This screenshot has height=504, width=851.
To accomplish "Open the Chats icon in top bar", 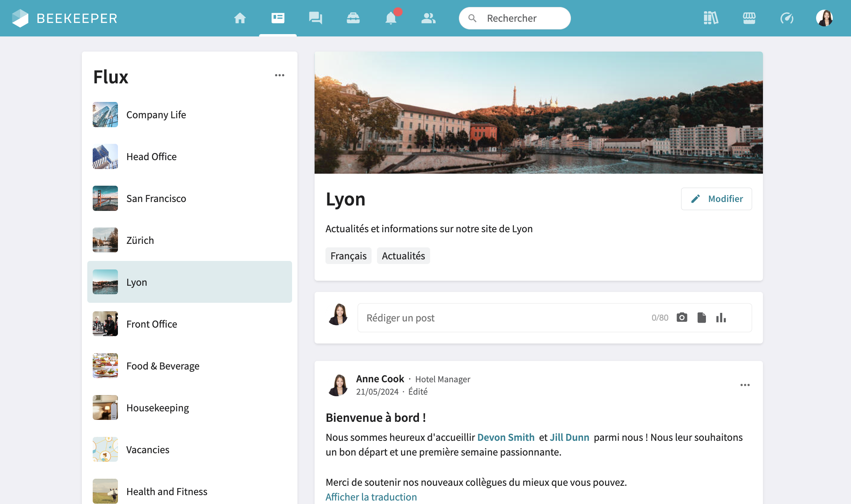I will [x=315, y=18].
